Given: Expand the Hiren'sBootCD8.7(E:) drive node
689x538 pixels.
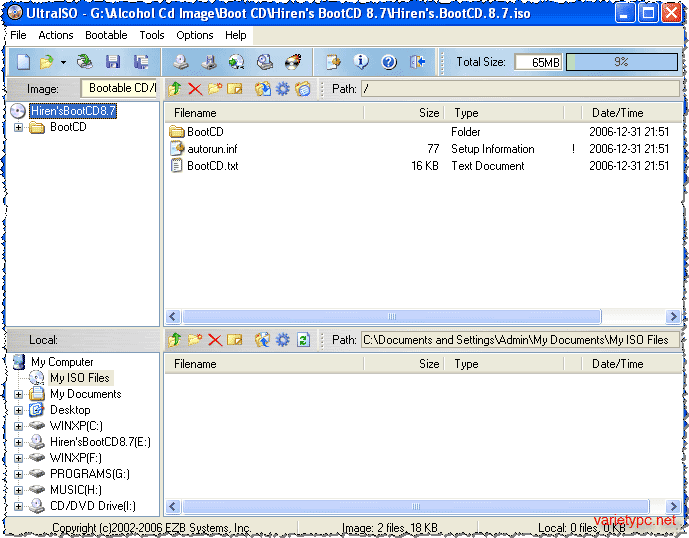Looking at the screenshot, I should (x=18, y=442).
